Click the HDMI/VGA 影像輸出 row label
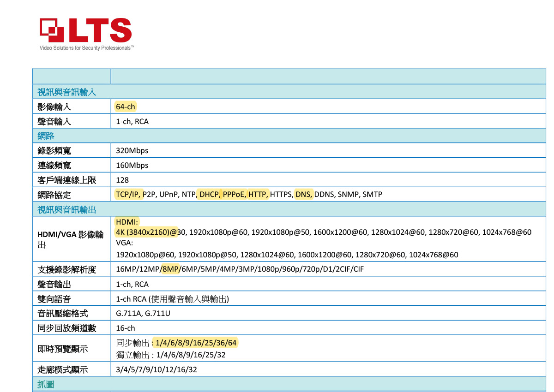This screenshot has width=554, height=392. pos(70,240)
